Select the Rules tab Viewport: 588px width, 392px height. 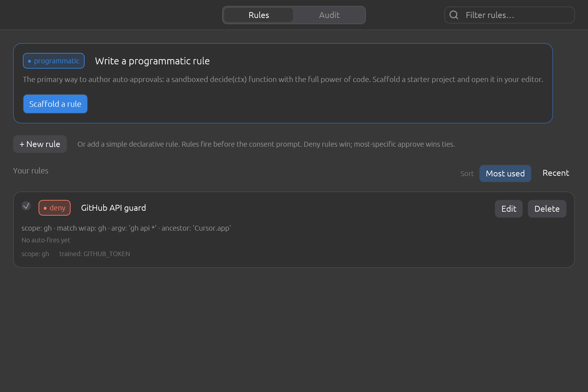pos(259,15)
